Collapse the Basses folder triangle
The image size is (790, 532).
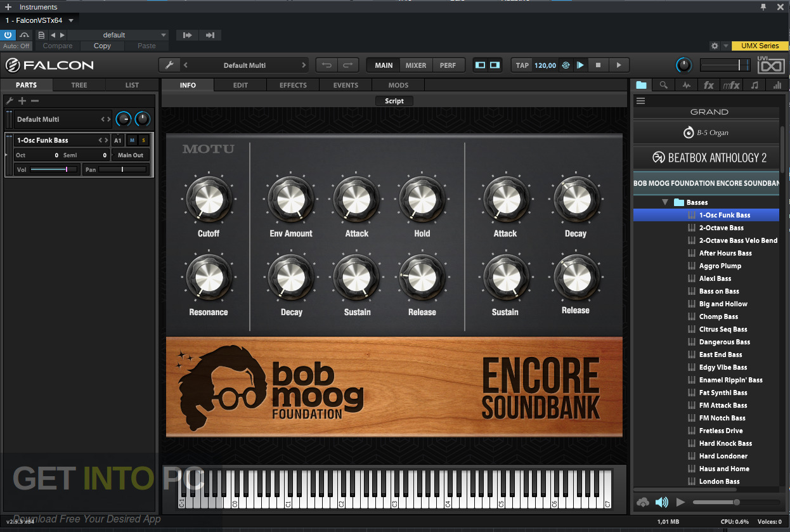[665, 202]
